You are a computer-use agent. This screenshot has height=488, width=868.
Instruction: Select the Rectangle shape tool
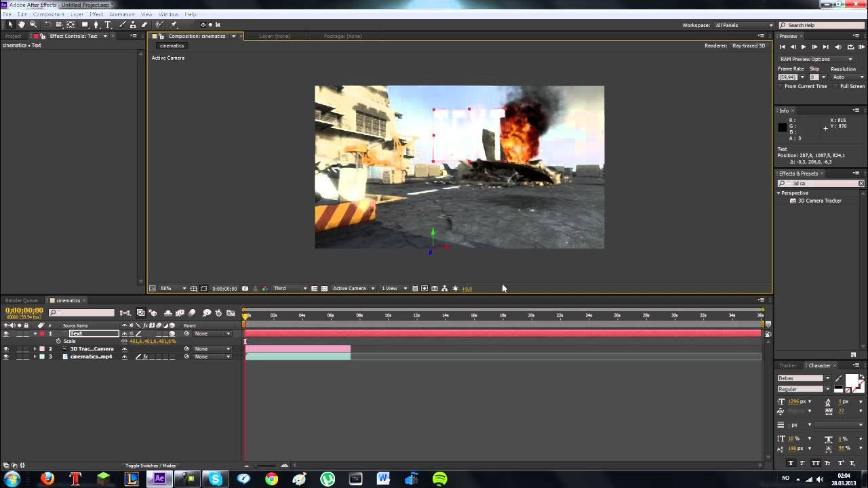(85, 24)
